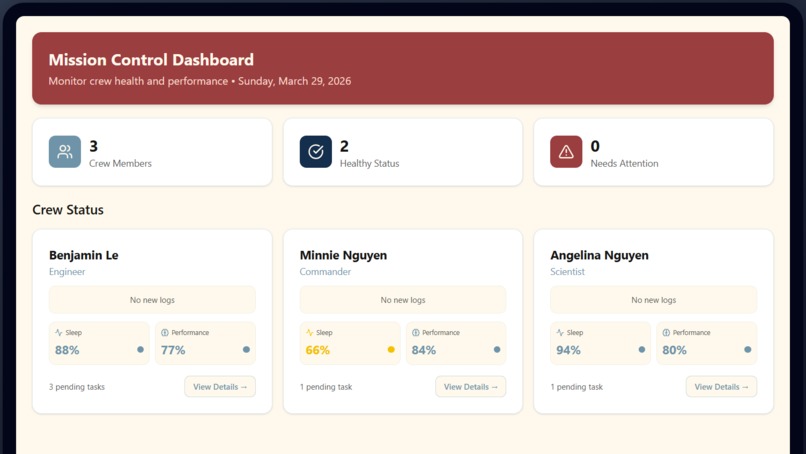Viewport: 806px width, 454px height.
Task: Open View Details for Angelina Nguyen
Action: (x=721, y=387)
